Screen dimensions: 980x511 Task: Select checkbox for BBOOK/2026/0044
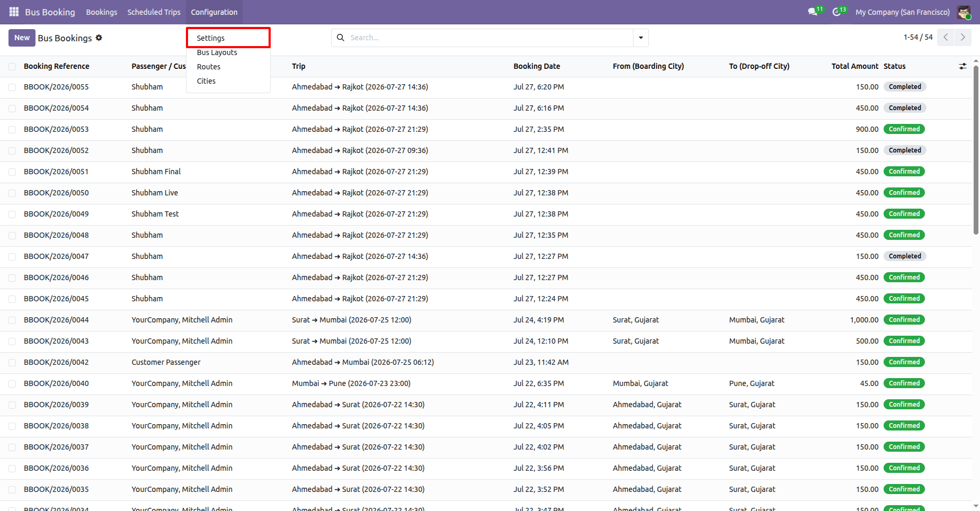coord(12,320)
